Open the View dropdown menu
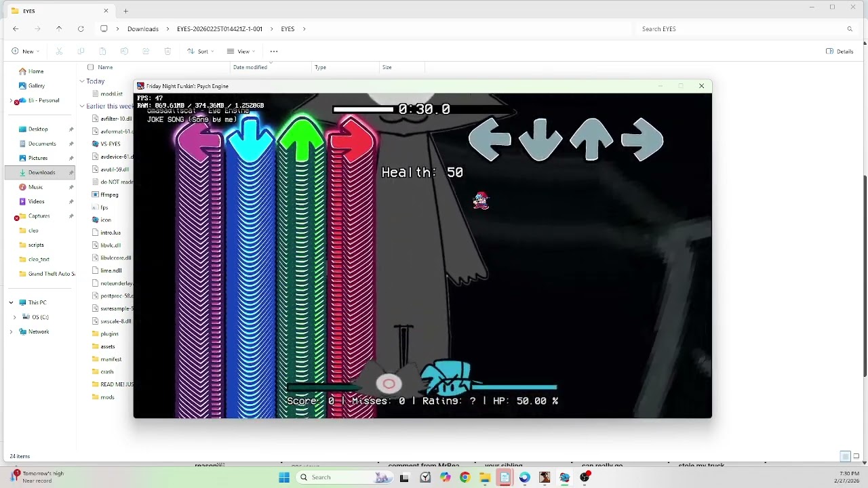868x488 pixels. click(x=241, y=52)
